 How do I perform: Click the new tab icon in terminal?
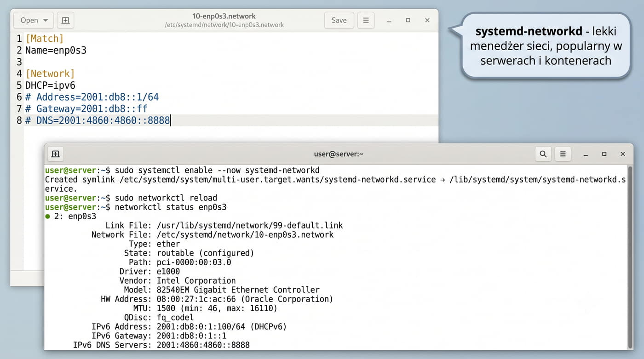coord(56,154)
